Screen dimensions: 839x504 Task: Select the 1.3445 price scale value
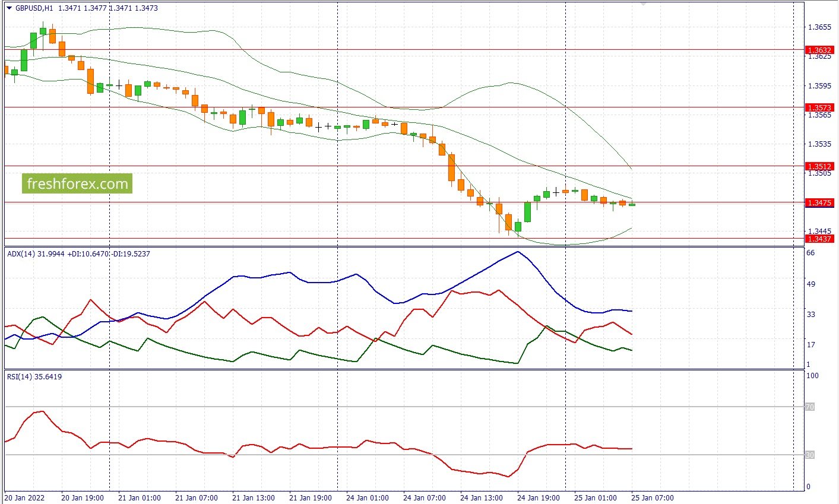[819, 231]
